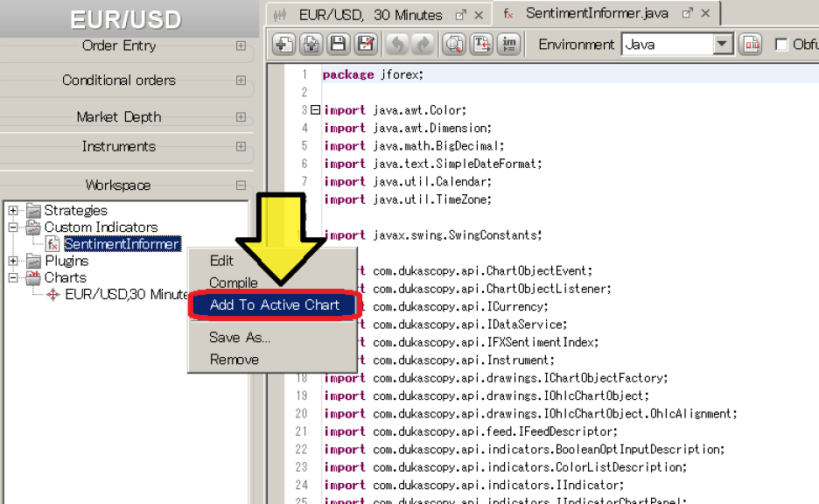The image size is (819, 504).
Task: Switch to the SentimentInformer.java tab
Action: (x=597, y=13)
